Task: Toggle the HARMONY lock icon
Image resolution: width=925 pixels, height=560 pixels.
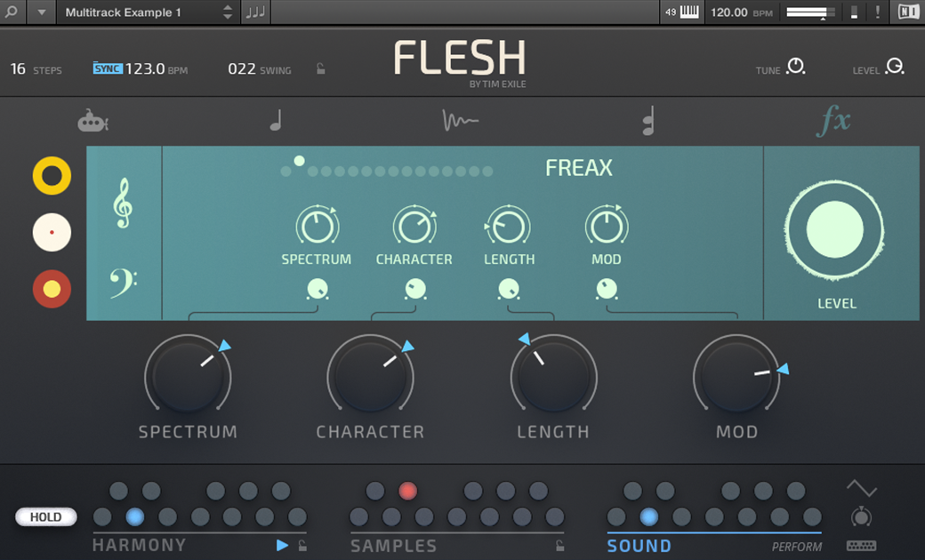Action: pyautogui.click(x=302, y=545)
